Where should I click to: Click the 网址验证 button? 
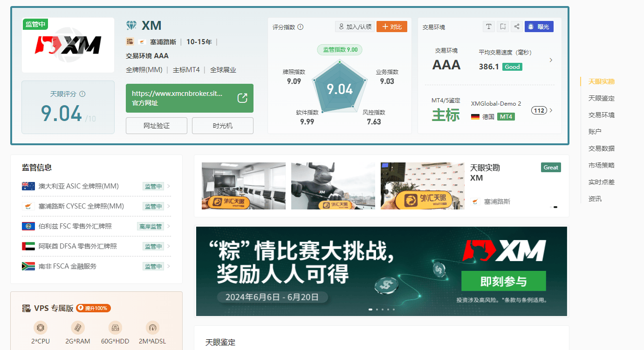(x=157, y=126)
